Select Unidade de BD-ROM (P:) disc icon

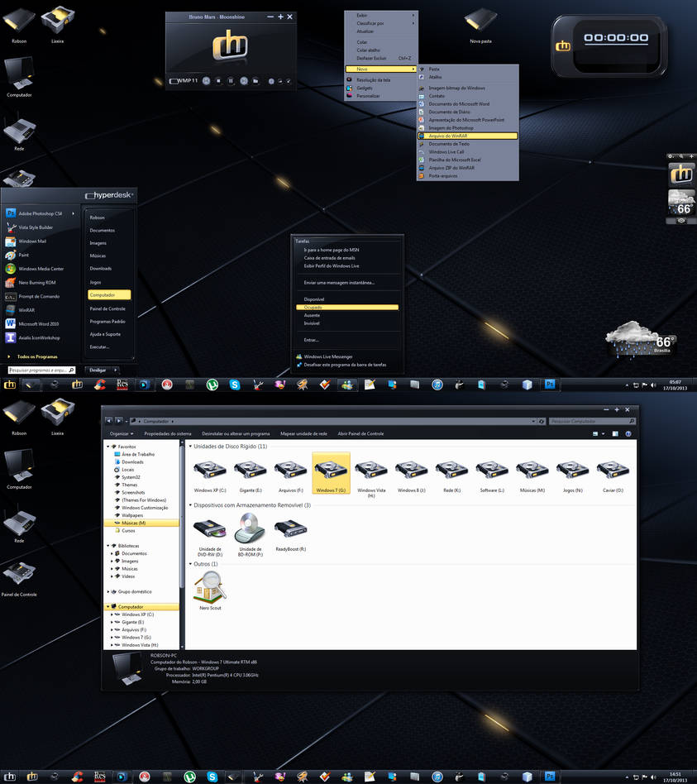(x=250, y=534)
